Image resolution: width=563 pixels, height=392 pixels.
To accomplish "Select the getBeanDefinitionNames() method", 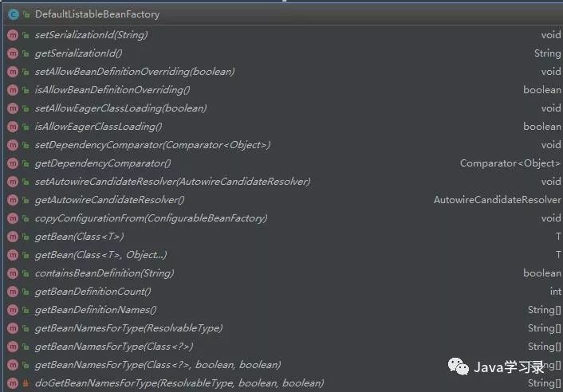I will tap(96, 310).
